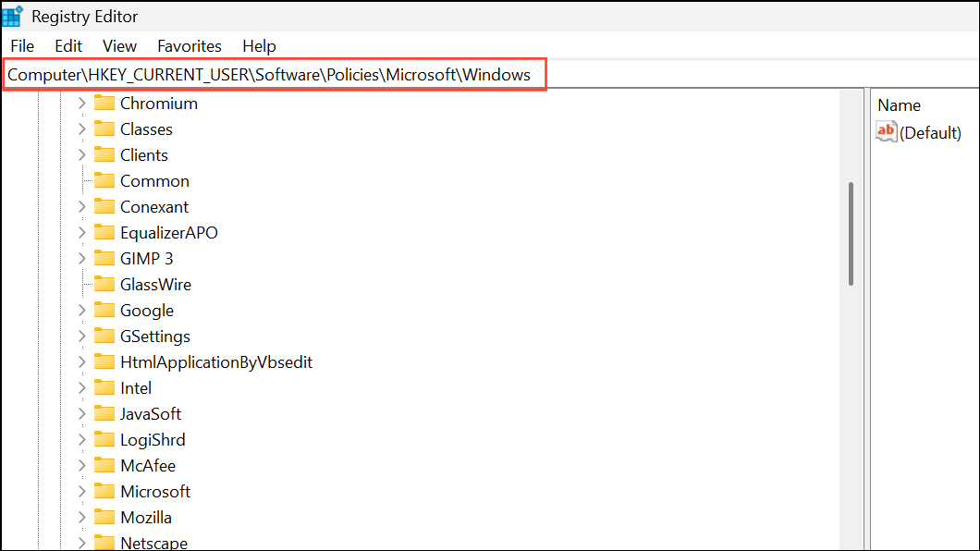Click the EqualizerAPO folder icon
The height and width of the screenshot is (551, 980).
point(104,232)
